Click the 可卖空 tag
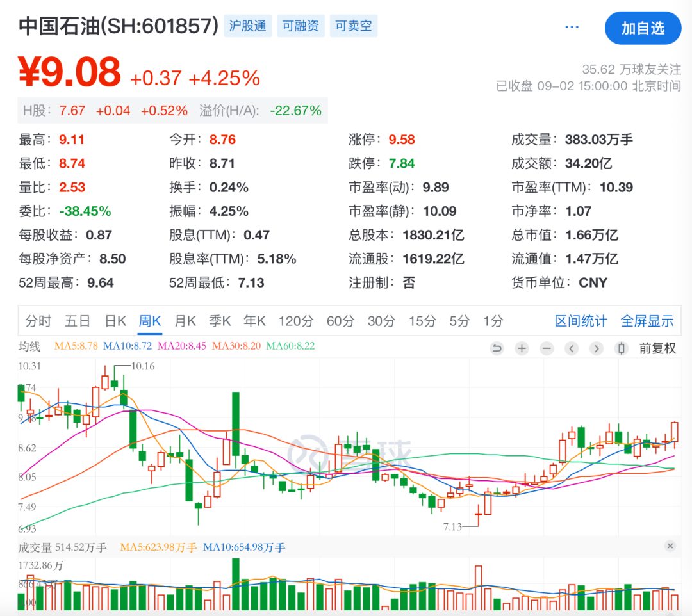 click(354, 26)
